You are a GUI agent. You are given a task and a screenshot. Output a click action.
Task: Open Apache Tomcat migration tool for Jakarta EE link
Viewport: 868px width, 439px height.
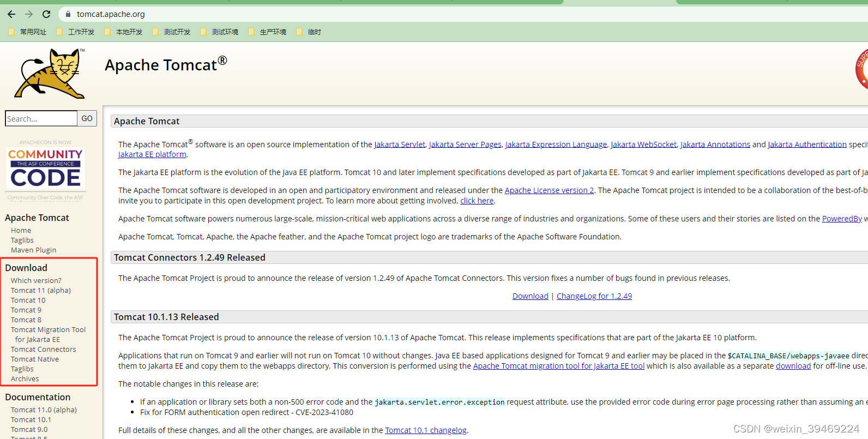tap(559, 366)
